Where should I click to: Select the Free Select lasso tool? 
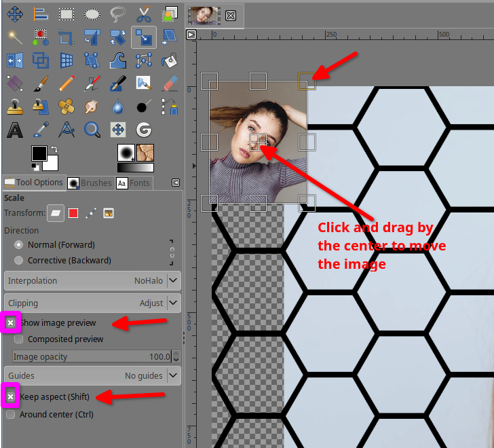click(118, 14)
